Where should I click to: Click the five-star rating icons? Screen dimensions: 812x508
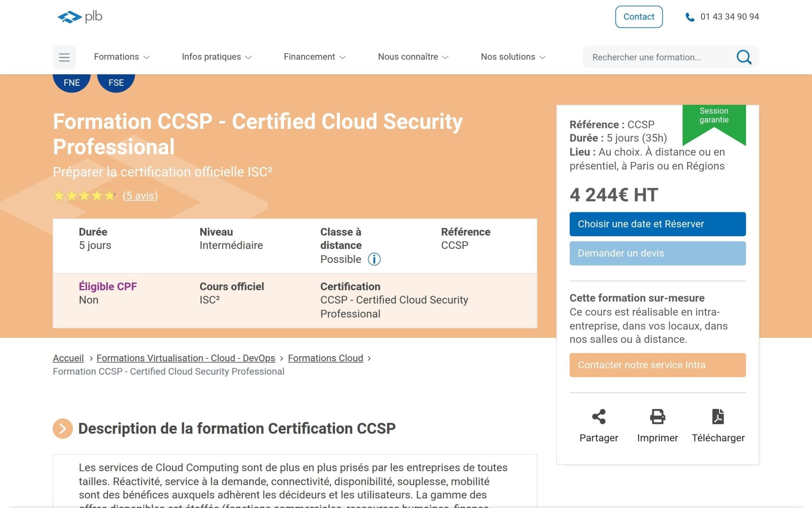(84, 196)
